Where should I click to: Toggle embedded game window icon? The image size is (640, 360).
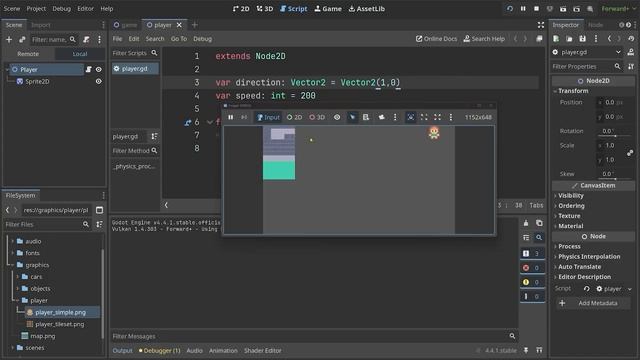point(411,118)
